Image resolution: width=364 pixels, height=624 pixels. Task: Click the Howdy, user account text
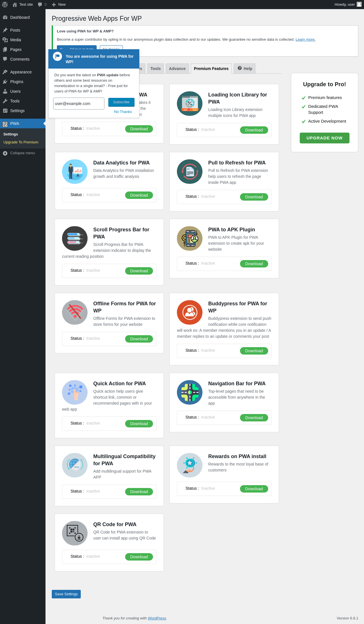pos(345,5)
